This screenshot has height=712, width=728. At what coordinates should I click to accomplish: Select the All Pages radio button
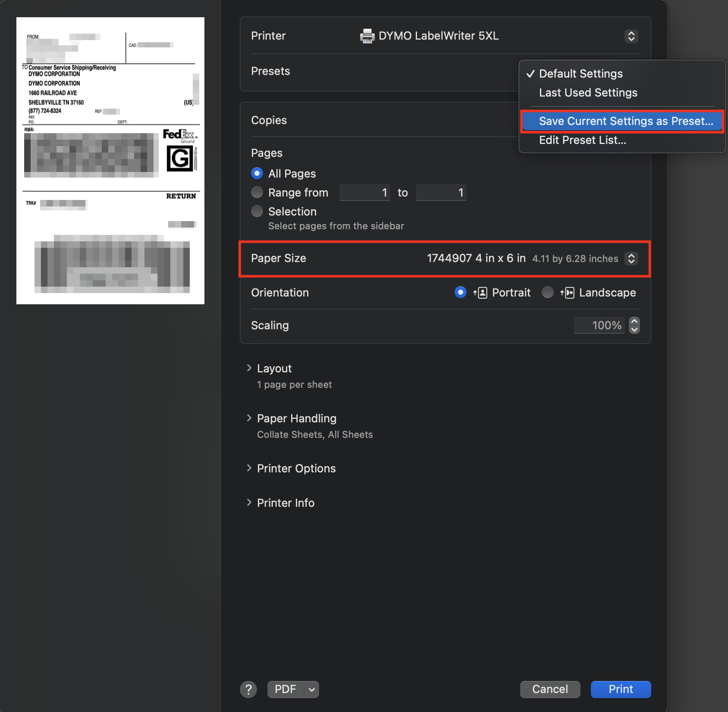pos(257,173)
